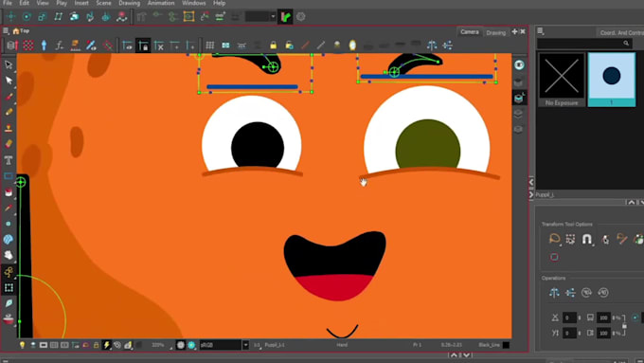This screenshot has height=363, width=644.
Task: Click Flip Horizontal in camera toolbar
Action: click(x=432, y=45)
